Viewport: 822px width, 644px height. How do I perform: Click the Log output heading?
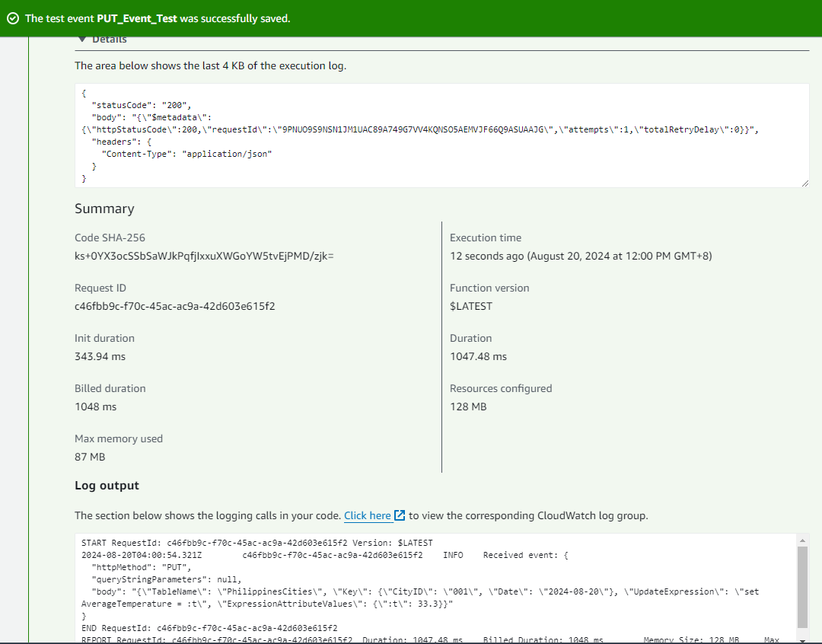click(107, 486)
